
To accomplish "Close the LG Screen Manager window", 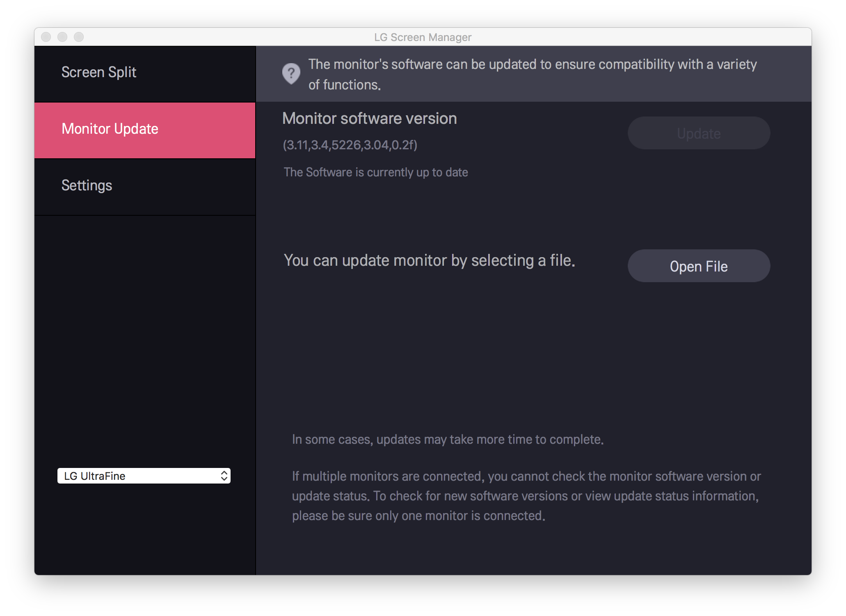I will 46,37.
